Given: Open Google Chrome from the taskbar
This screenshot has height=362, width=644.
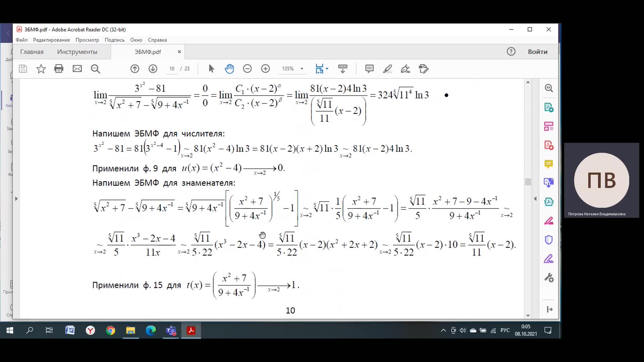Looking at the screenshot, I should [110, 330].
